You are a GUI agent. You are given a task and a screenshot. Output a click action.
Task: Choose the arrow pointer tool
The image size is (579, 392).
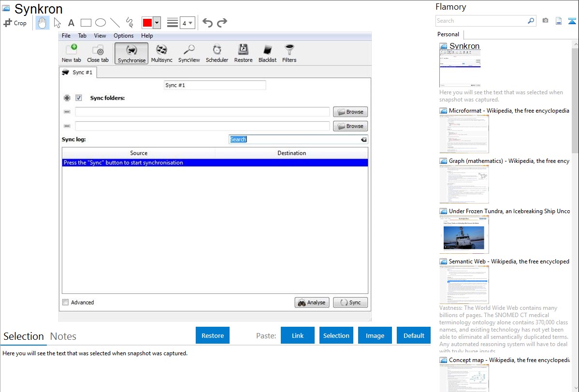point(57,23)
